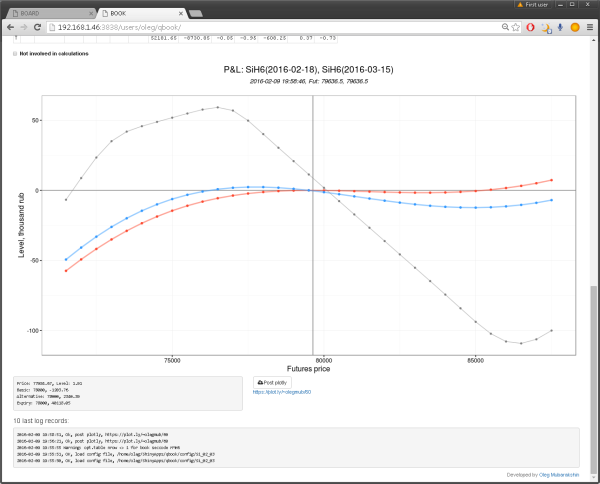This screenshot has height=484, width=600.
Task: Click the 80000 x-axis tick label
Action: coord(324,360)
